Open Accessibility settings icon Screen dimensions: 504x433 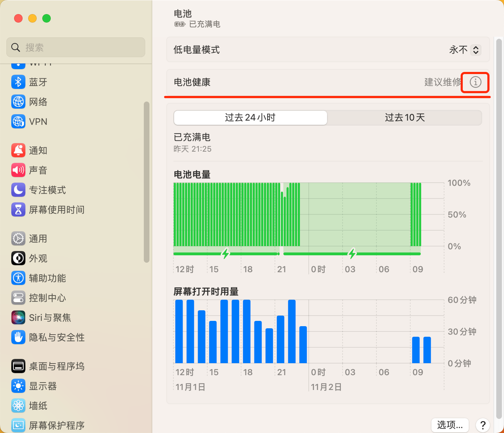(18, 278)
